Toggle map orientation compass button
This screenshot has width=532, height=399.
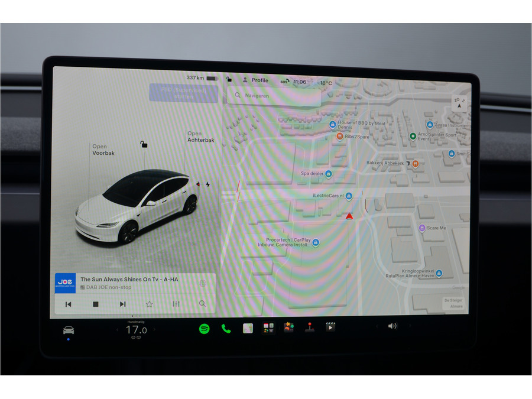click(459, 103)
